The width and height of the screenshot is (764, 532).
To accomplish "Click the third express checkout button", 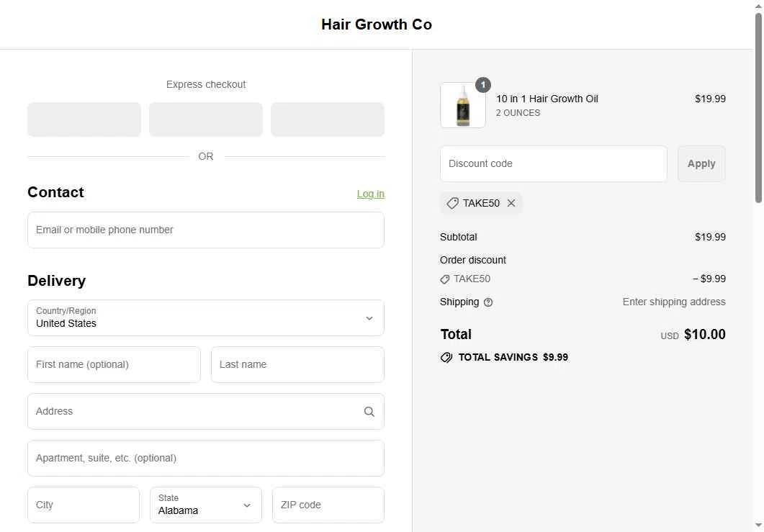I will tap(327, 120).
